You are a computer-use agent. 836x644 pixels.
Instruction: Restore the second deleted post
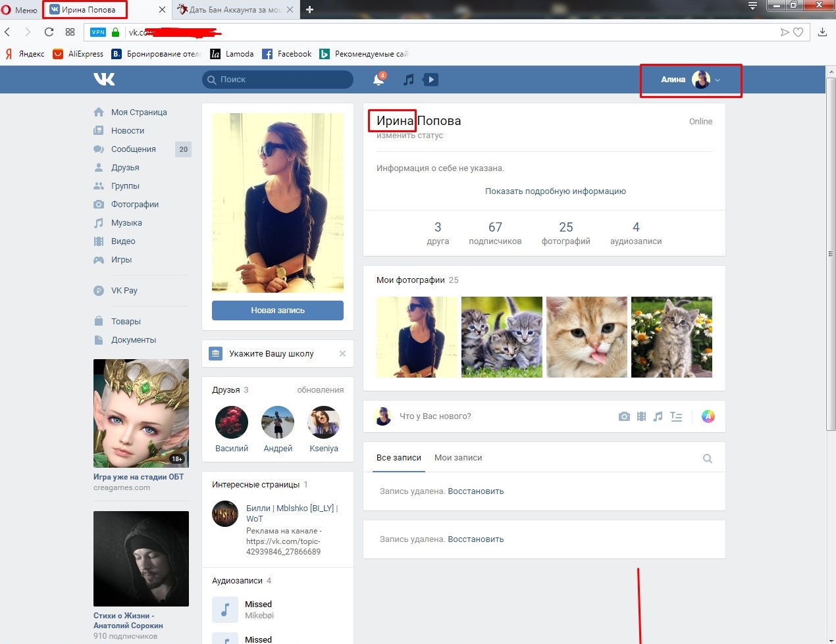(x=476, y=539)
